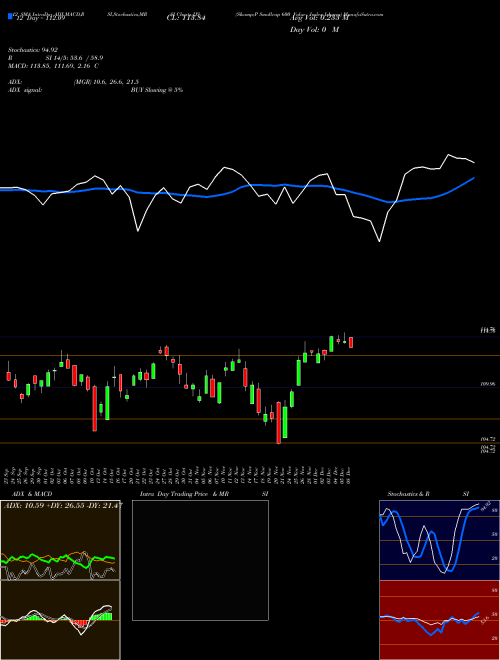Click the ADX indicator mini chart

click(x=60, y=540)
